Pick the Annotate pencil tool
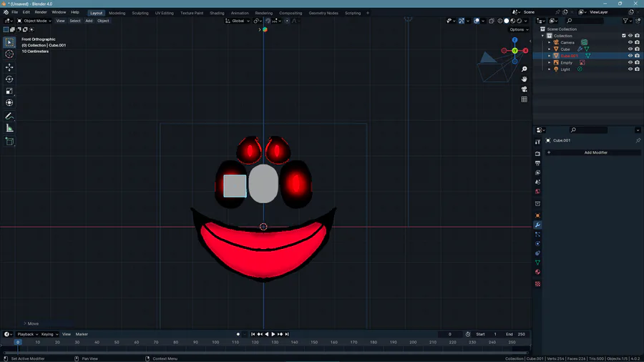This screenshot has height=362, width=644. (9, 116)
